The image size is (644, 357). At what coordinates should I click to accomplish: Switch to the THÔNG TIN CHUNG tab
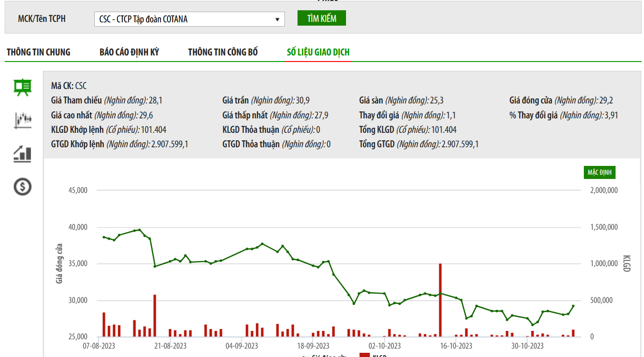38,52
